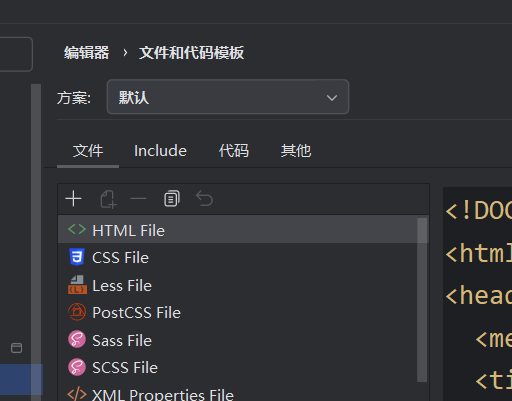
Task: Select the CSS File template
Action: click(x=237, y=257)
